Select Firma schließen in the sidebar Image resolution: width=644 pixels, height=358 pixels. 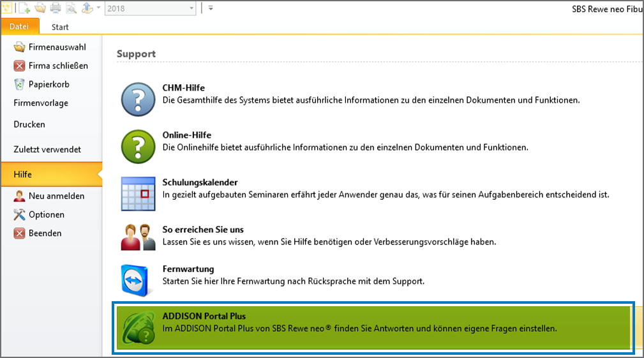[x=58, y=66]
